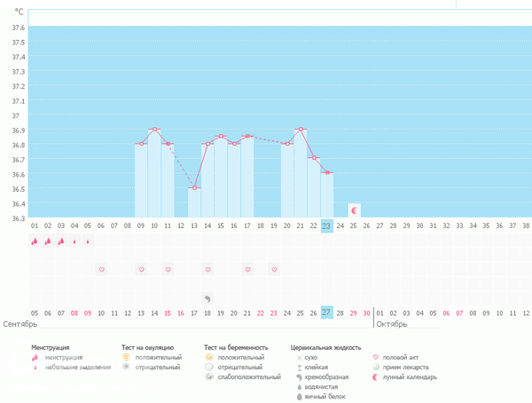Click the last temperature point on day 23
532x403 pixels.
click(x=327, y=172)
